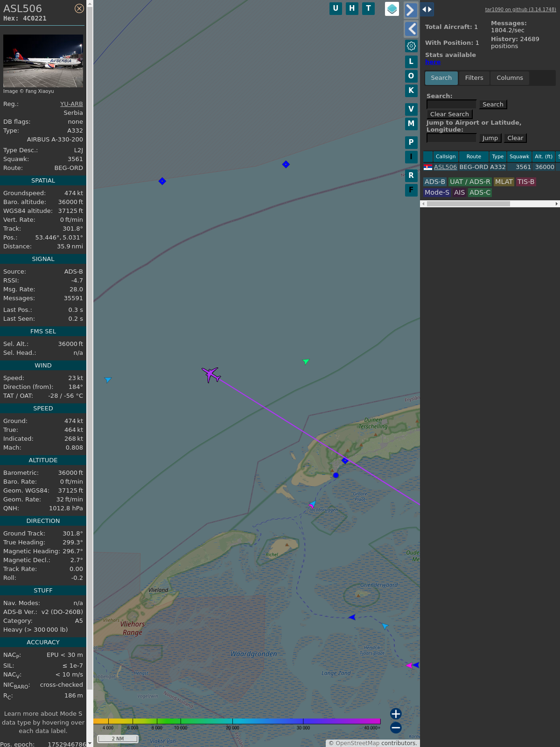
Task: Click the settings gear icon
Action: 411,46
